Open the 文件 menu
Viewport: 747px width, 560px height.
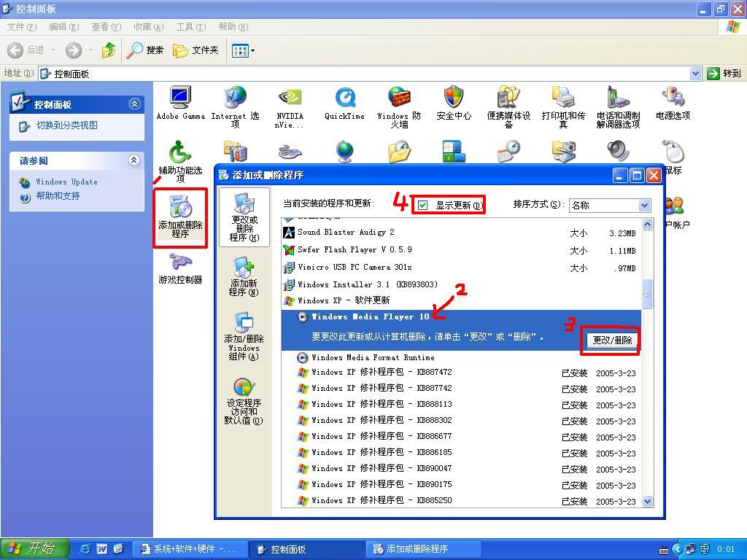21,27
